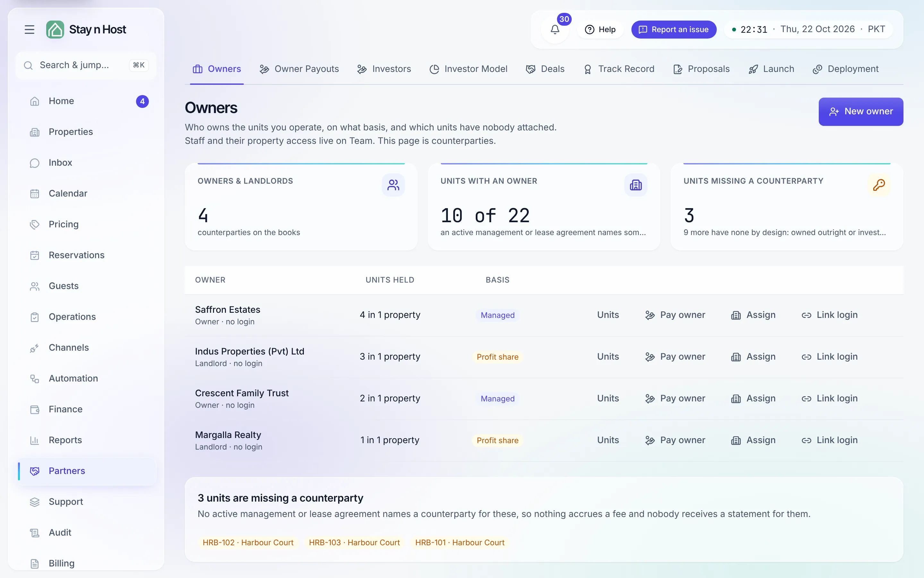
Task: Click the HRB-101 · Harbour Court chip
Action: pyautogui.click(x=460, y=542)
